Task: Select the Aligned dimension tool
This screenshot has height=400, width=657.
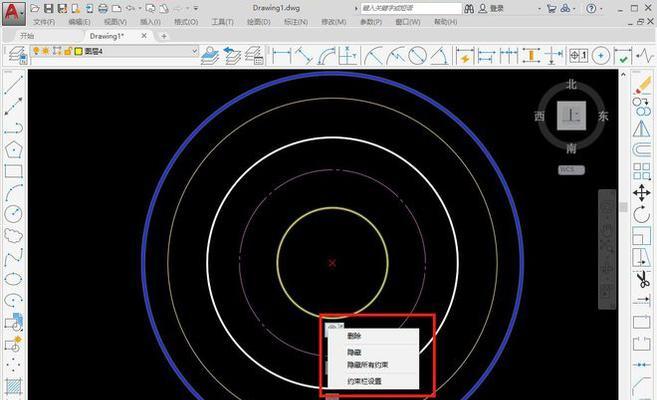Action: click(x=303, y=56)
